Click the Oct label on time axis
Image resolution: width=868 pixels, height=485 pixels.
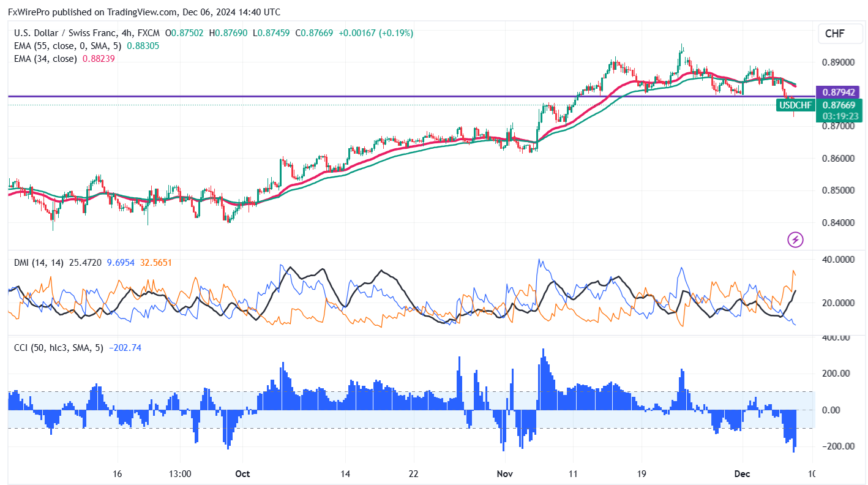[x=243, y=474]
